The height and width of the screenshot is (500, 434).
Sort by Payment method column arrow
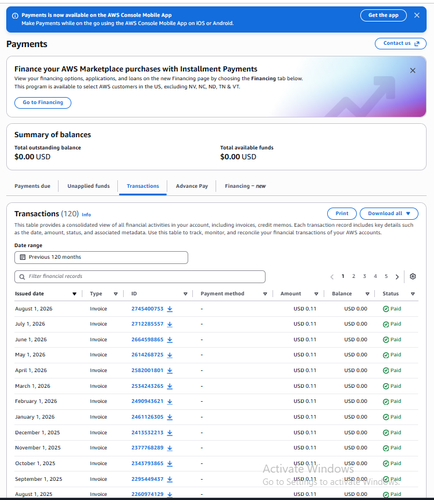point(265,294)
